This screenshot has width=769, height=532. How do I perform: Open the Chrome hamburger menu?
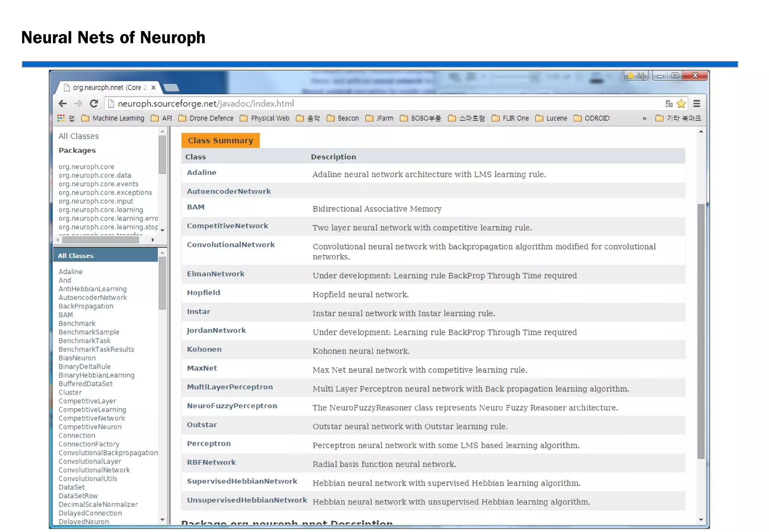point(697,104)
